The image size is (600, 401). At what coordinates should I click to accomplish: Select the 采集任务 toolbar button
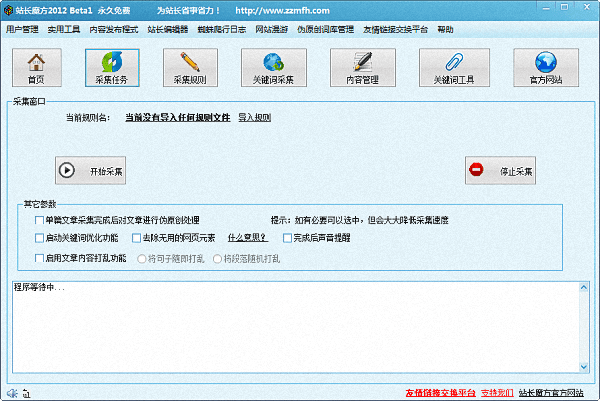pos(112,66)
